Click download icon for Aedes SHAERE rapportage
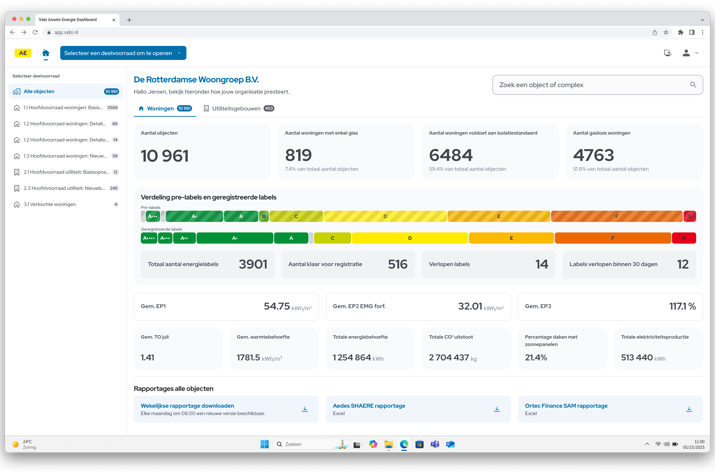This screenshot has height=475, width=715. point(497,409)
